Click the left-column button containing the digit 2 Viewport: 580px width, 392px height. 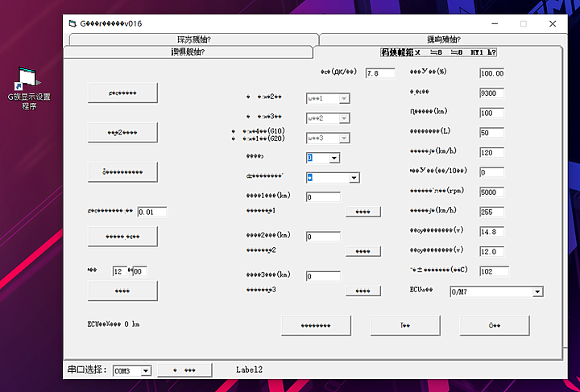tap(122, 132)
